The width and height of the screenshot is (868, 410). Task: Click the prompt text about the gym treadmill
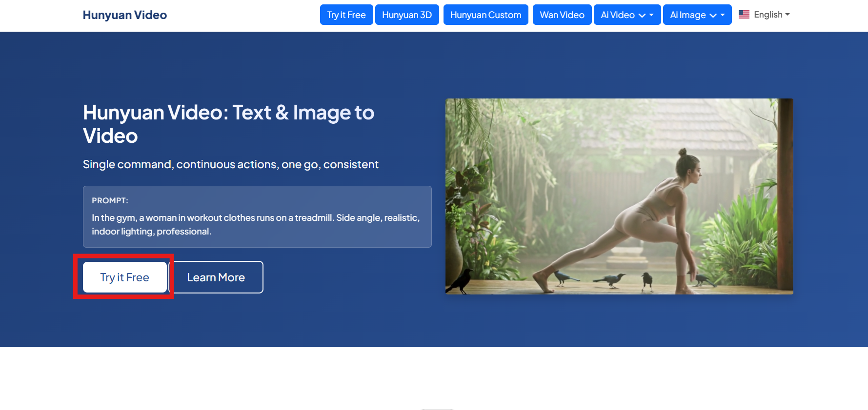click(256, 224)
